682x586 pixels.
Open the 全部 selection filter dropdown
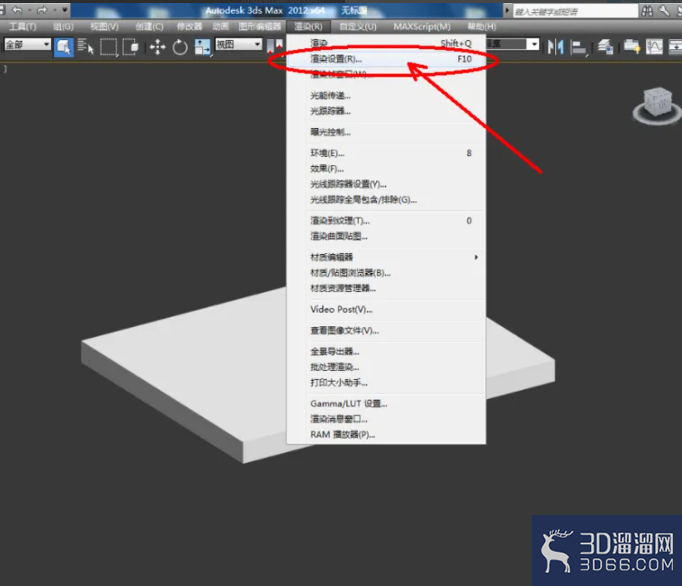click(x=27, y=44)
